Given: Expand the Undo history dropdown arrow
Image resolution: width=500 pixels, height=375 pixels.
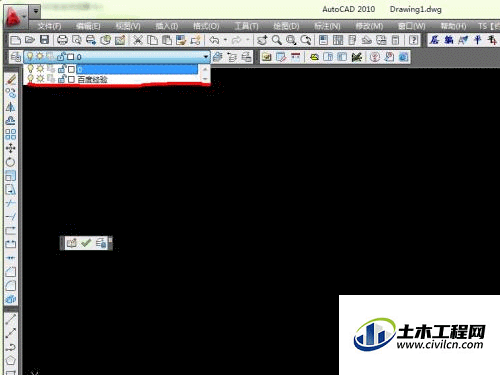Looking at the screenshot, I should [225, 40].
